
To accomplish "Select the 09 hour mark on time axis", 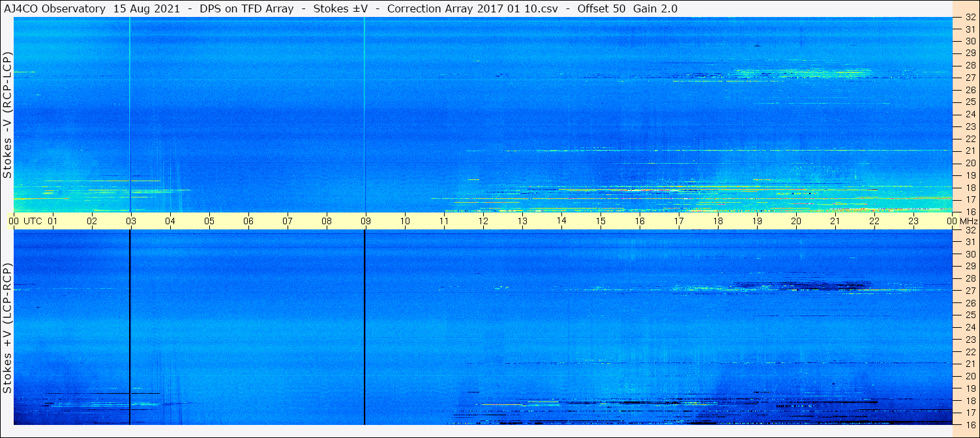I will click(x=366, y=221).
